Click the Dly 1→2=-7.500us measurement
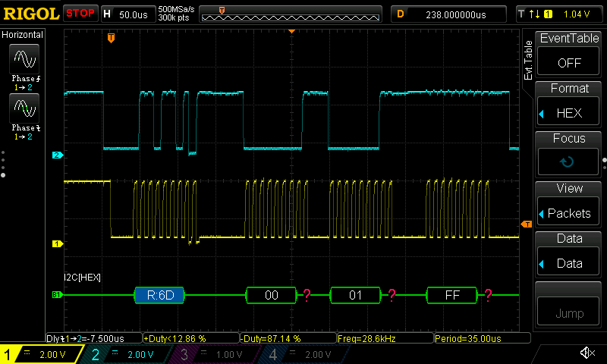607x364 pixels. tap(94, 338)
